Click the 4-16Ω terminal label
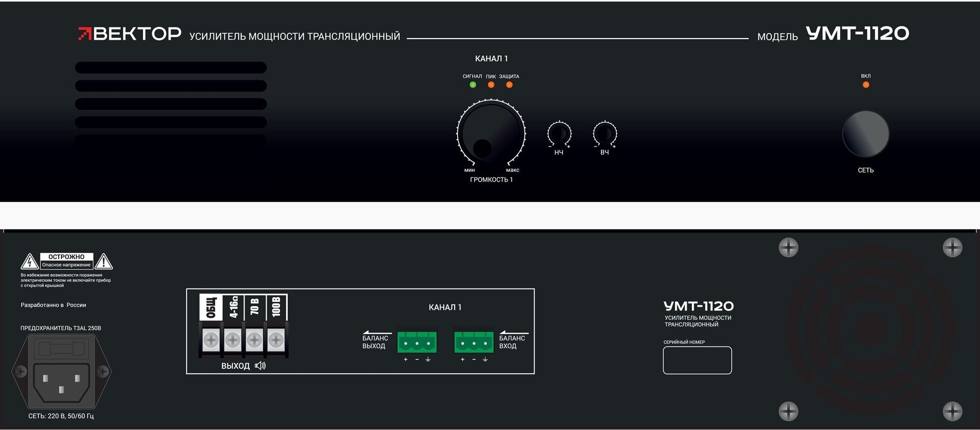The width and height of the screenshot is (980, 430). (x=233, y=307)
